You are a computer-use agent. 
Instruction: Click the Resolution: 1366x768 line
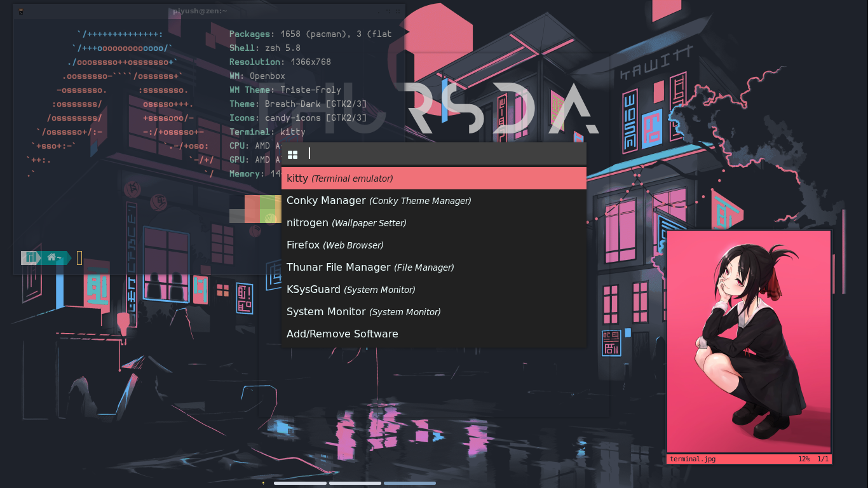(x=280, y=62)
